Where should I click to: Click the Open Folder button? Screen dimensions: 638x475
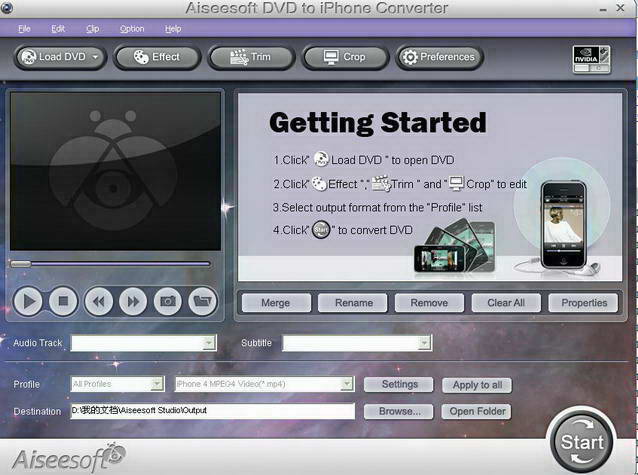(476, 412)
